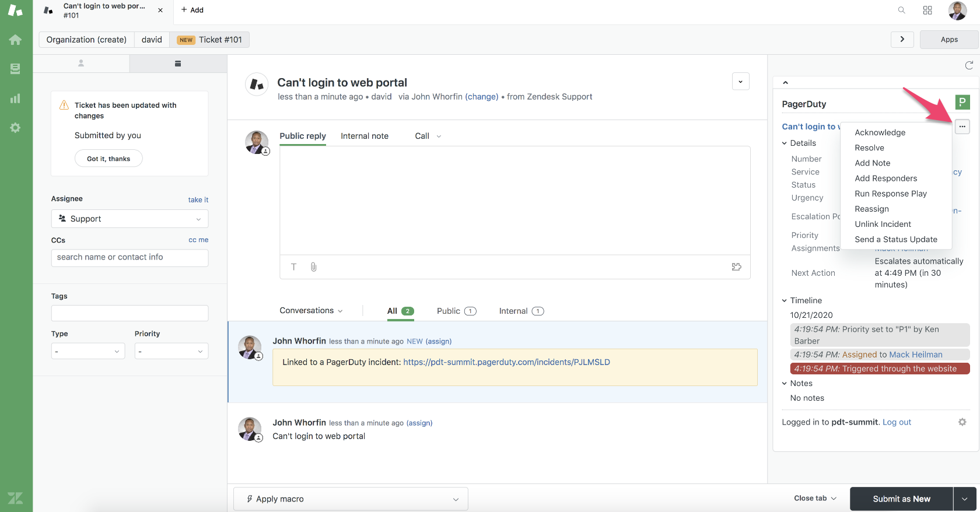Click the text formatting T icon

pos(294,267)
